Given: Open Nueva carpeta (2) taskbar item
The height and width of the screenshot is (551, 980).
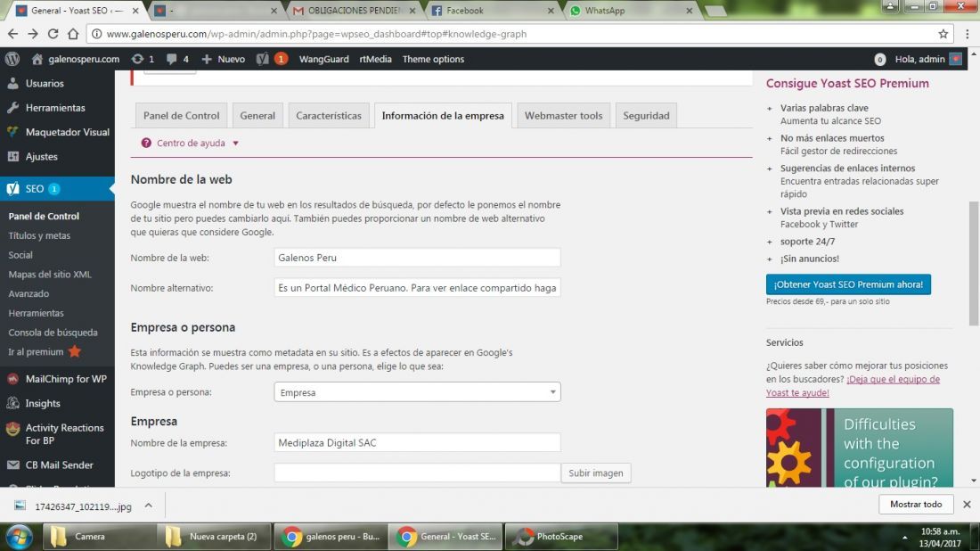Looking at the screenshot, I should tap(215, 537).
